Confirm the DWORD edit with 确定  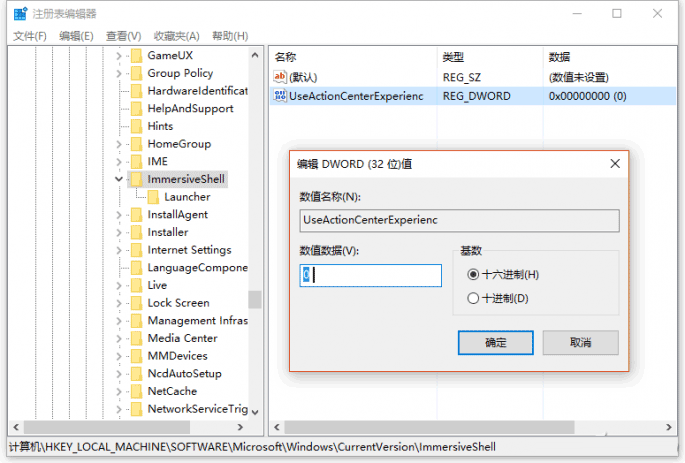(495, 342)
